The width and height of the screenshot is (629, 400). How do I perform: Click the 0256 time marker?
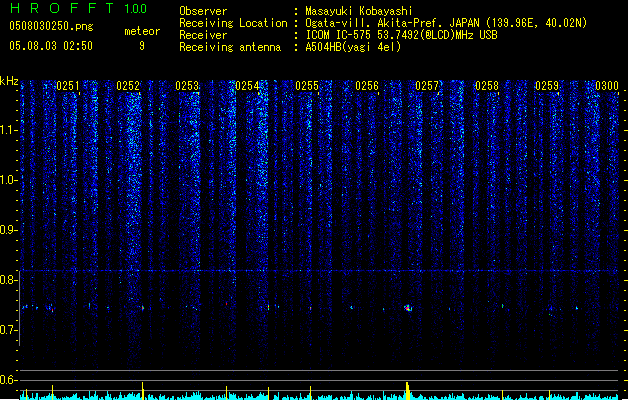click(367, 86)
